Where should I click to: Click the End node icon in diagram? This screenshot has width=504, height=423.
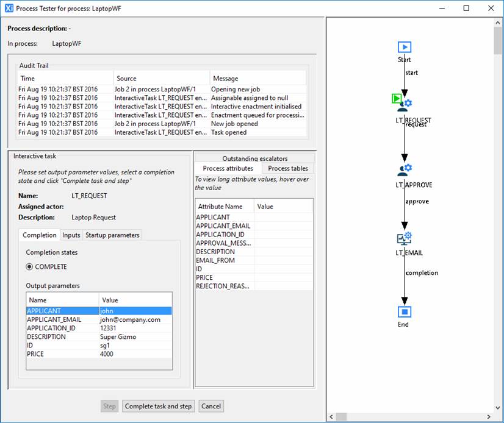point(404,312)
